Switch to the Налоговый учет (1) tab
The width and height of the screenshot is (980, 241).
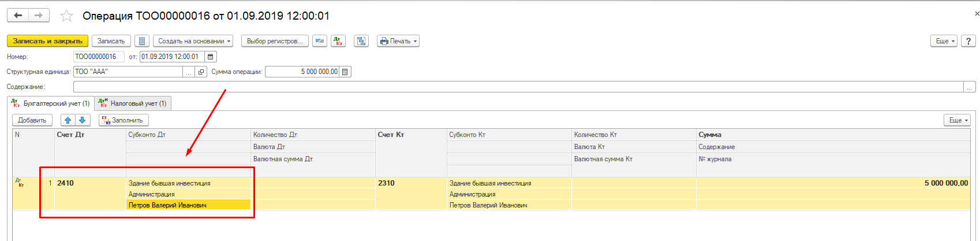(133, 103)
